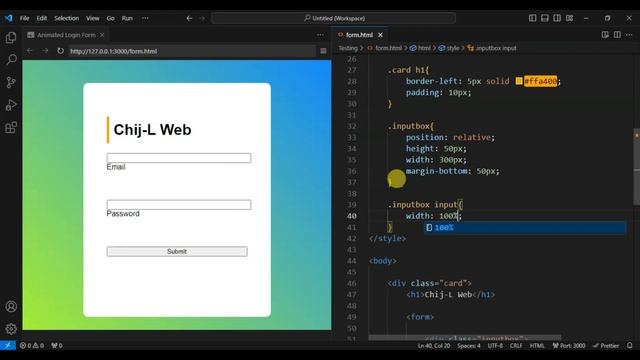Click the preview URL address field
The width and height of the screenshot is (640, 360).
pos(192,51)
